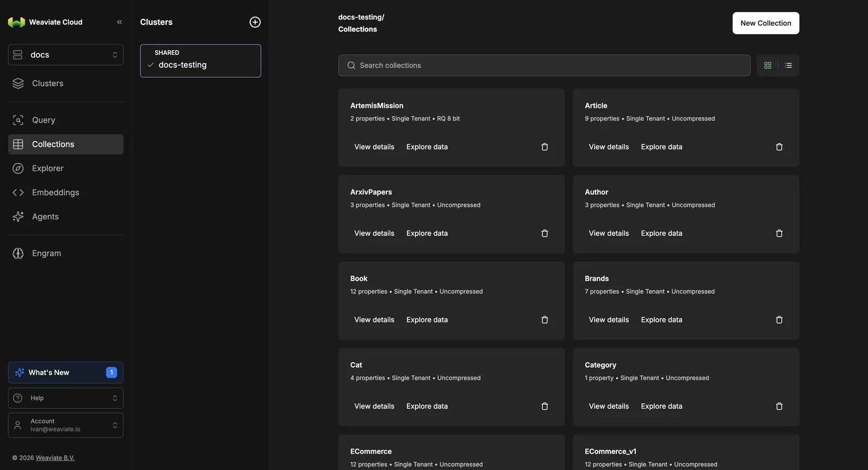Switch to list view layout
868x470 pixels.
pos(788,66)
